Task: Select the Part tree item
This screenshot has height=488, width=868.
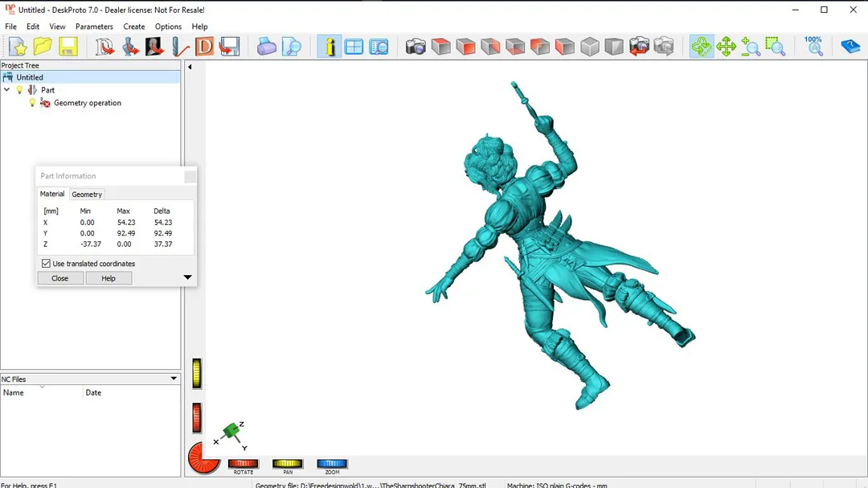Action: 47,90
